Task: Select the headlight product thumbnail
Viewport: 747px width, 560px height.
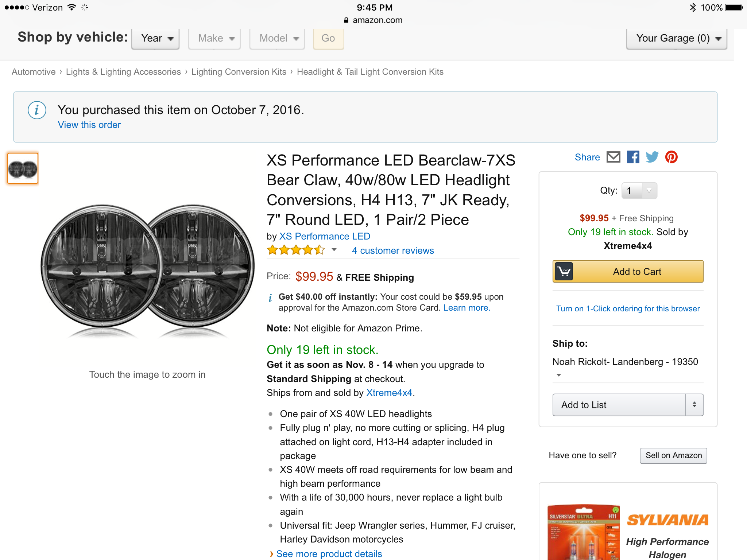Action: point(23,169)
